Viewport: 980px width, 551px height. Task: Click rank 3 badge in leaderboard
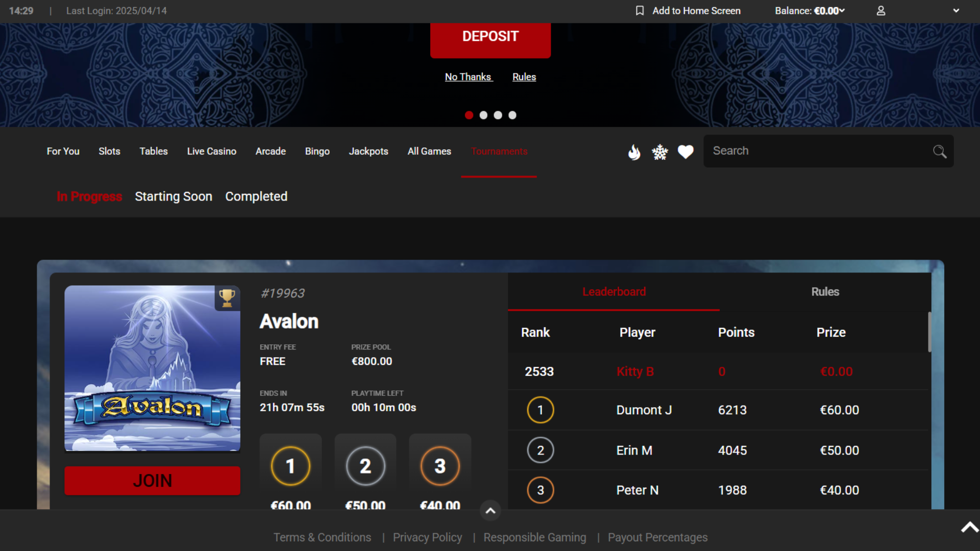540,490
